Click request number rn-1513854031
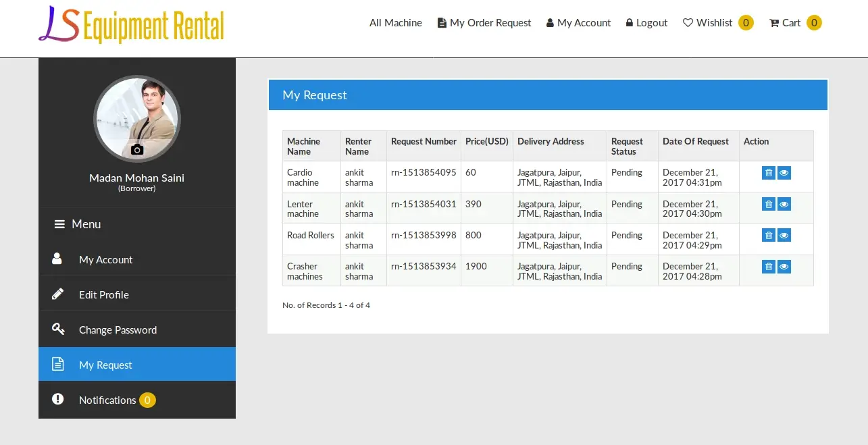868x445 pixels. 424,204
